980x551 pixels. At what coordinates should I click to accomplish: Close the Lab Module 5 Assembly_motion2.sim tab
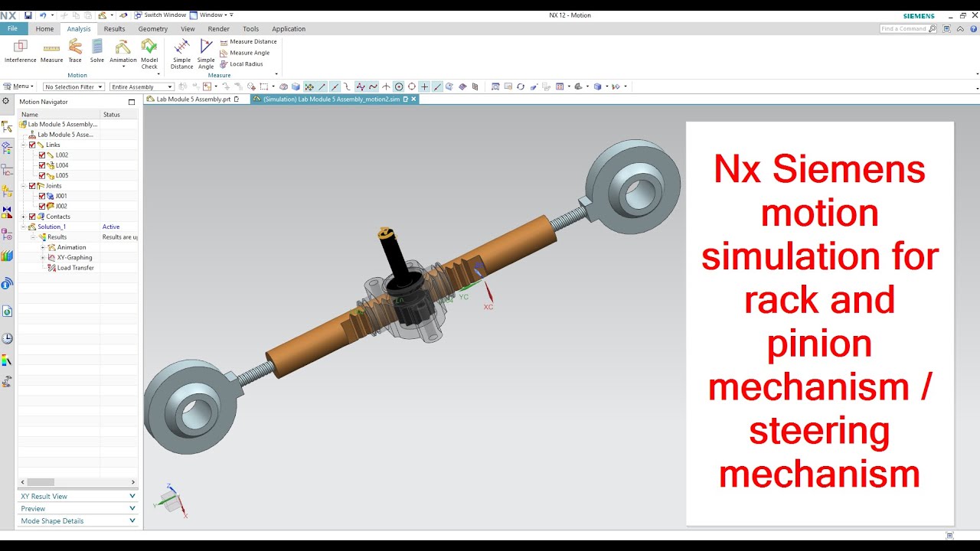point(413,99)
